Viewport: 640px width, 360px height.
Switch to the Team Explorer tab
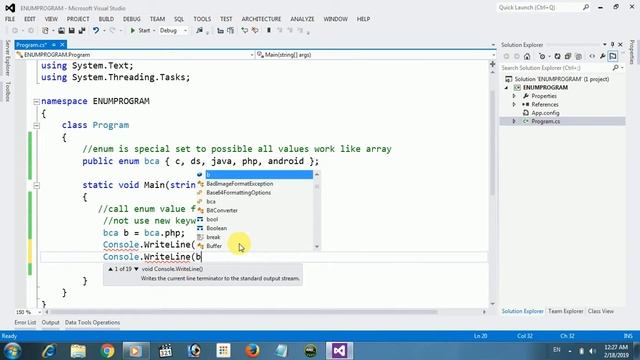(x=565, y=311)
